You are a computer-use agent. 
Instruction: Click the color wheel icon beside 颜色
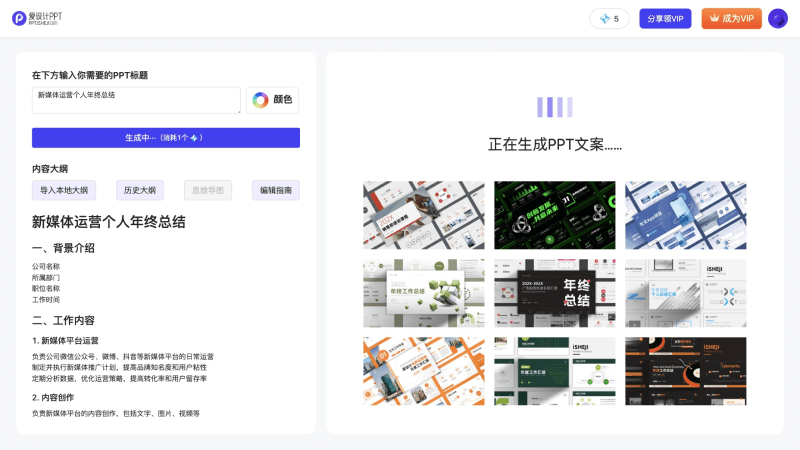pyautogui.click(x=260, y=100)
